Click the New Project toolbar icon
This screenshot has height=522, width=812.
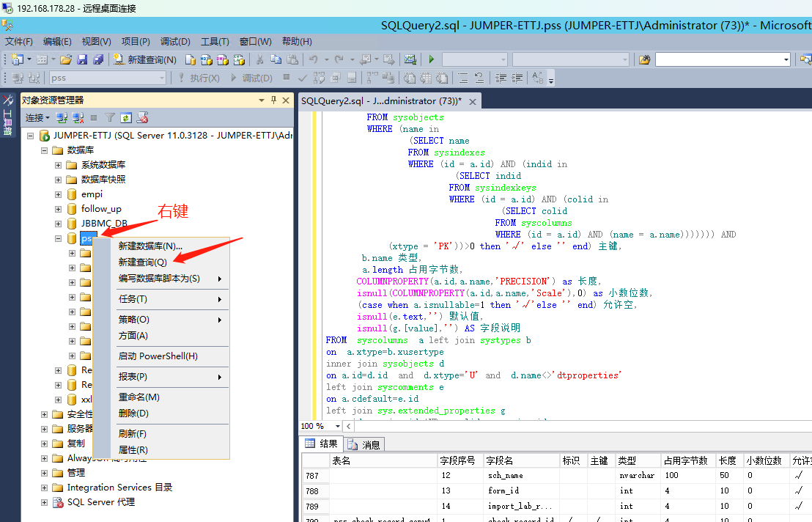click(18, 59)
